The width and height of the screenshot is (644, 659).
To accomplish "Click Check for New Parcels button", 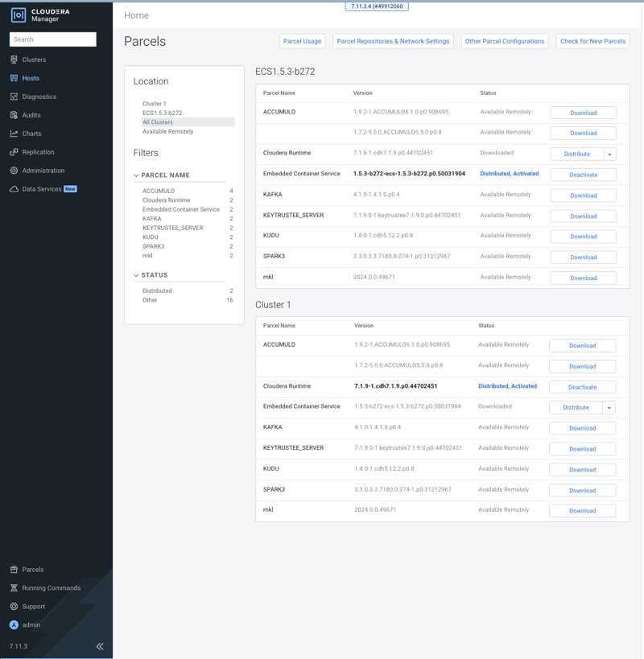I will [x=592, y=41].
